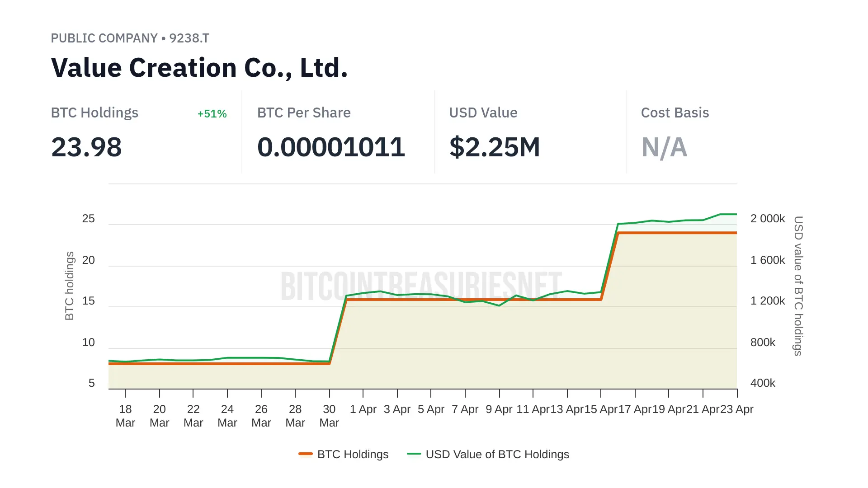Click the vertical BTC holdings axis title
This screenshot has height=488, width=868.
tap(69, 286)
